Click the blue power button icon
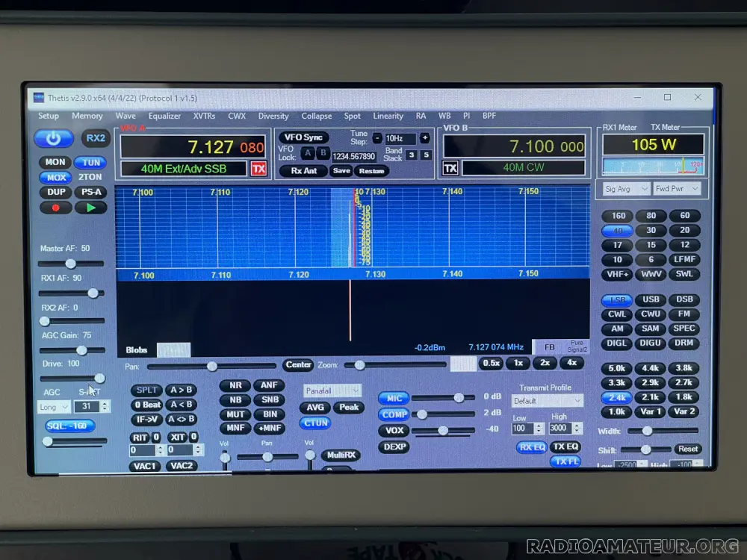Viewport: 747px width, 560px height. [x=54, y=139]
